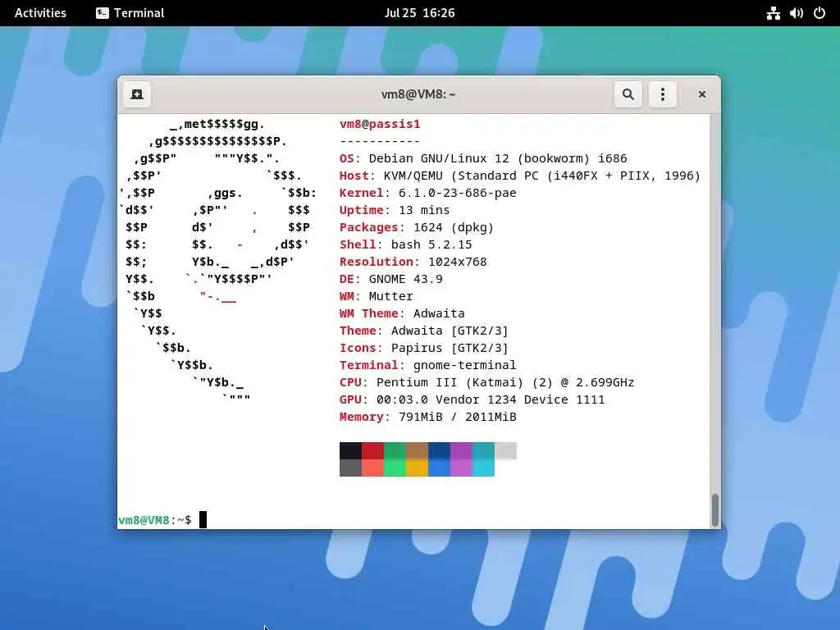The height and width of the screenshot is (630, 840).
Task: Click the CPU Pentium III (Katmai) line
Action: coord(486,382)
